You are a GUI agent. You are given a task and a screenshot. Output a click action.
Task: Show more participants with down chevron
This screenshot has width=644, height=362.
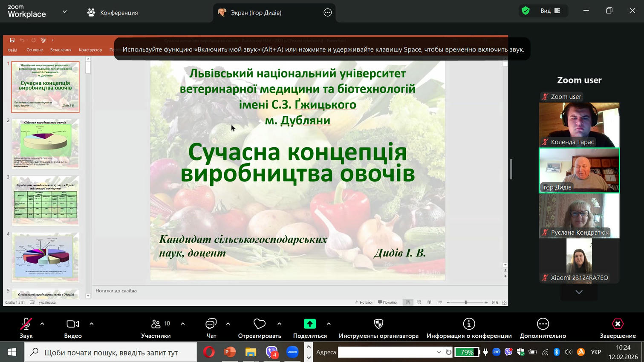pyautogui.click(x=579, y=292)
